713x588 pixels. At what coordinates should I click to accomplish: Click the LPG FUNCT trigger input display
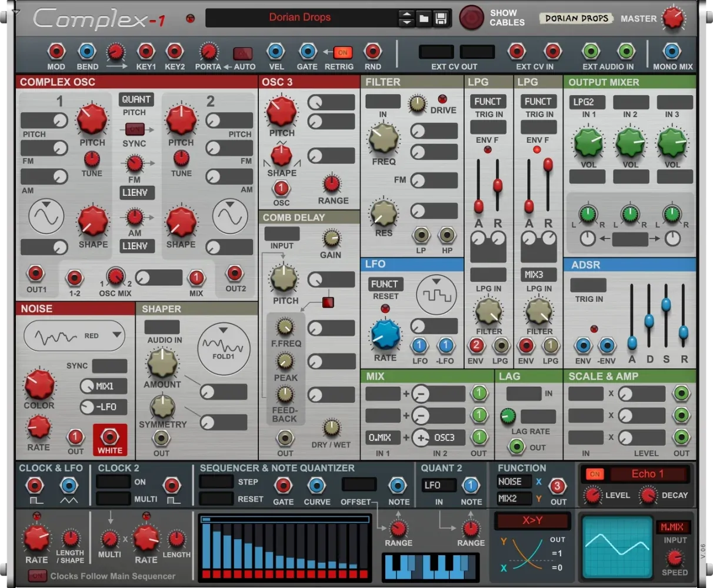click(488, 102)
